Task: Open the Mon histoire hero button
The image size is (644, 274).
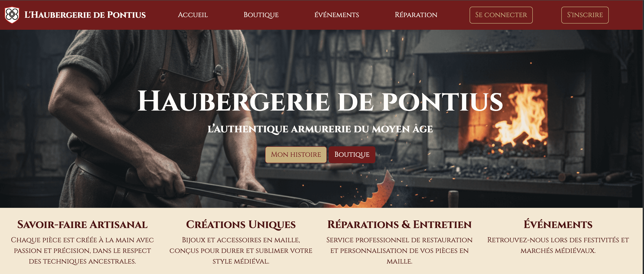Action: (x=296, y=155)
